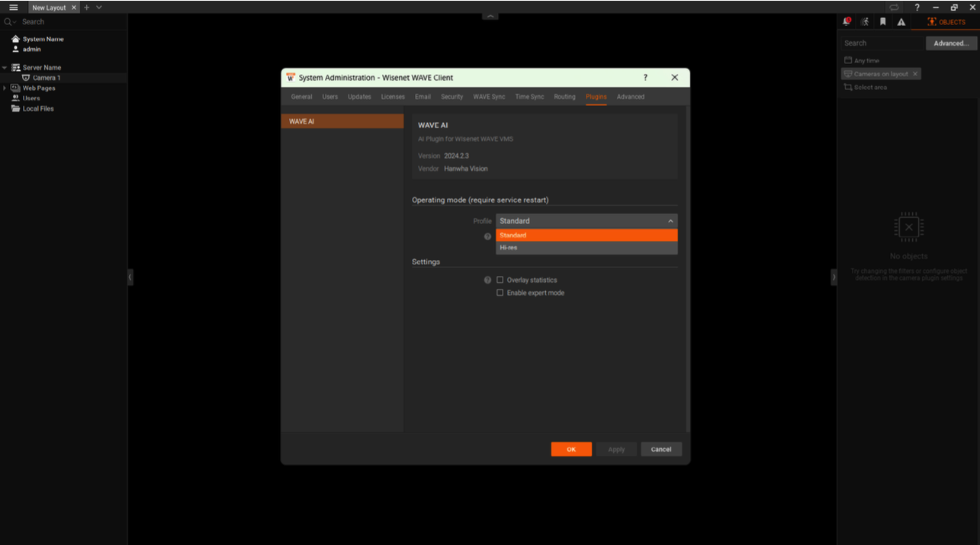Open the layout tabs list chevron
Viewport: 980px width, 545px height.
98,7
